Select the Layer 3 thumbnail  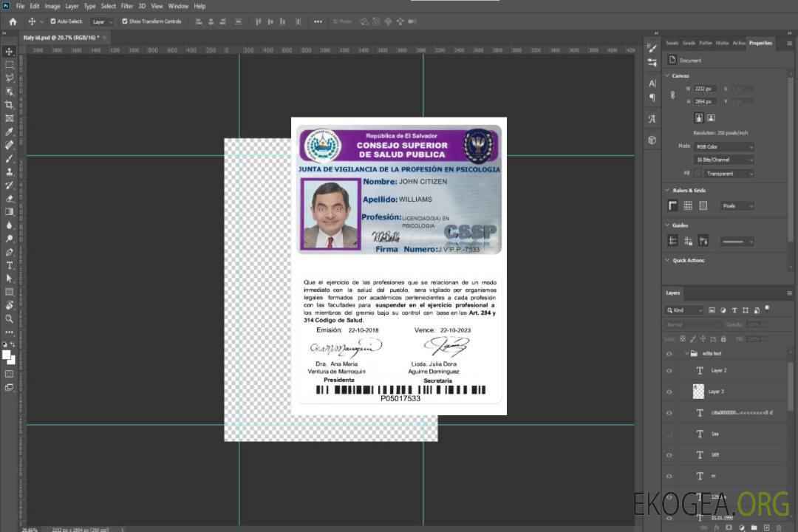click(x=698, y=392)
